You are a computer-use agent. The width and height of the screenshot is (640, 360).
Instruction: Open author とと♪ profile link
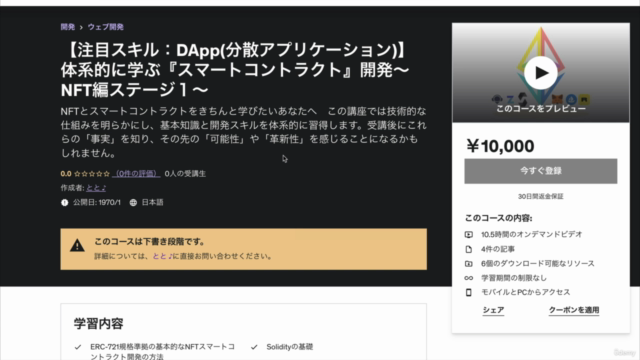[96, 188]
